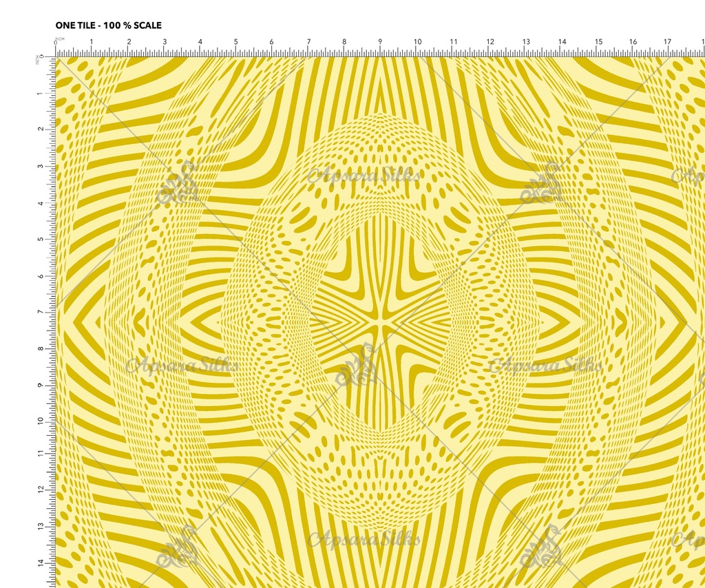Click the 0 origin mark on the horizontal ruler
Image resolution: width=705 pixels, height=588 pixels.
pos(56,43)
